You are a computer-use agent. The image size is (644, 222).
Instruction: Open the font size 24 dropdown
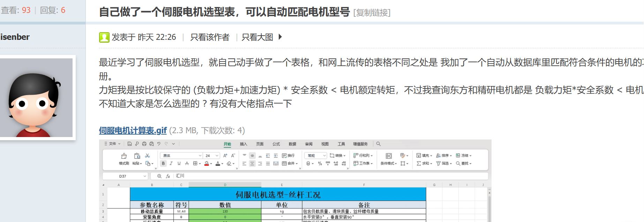[x=217, y=156]
